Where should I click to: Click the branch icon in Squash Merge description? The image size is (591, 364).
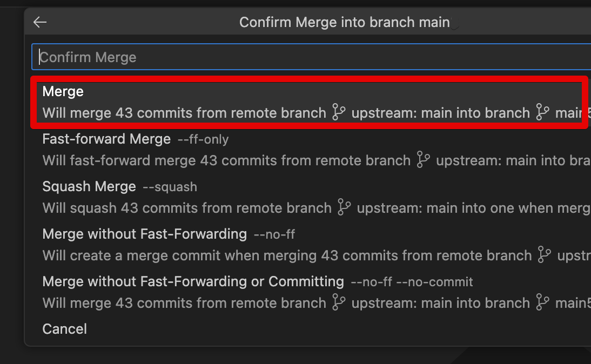click(344, 207)
